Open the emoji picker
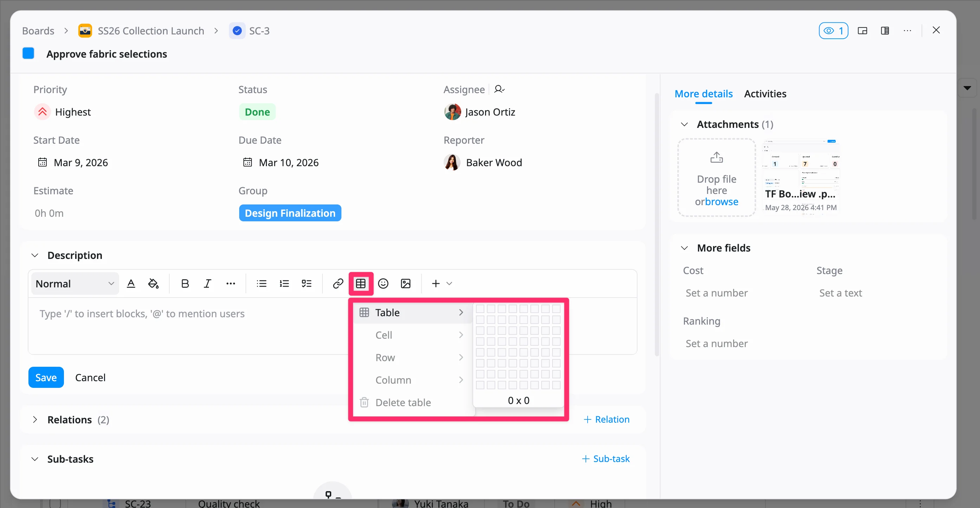Screen dimensions: 980x508 click(x=383, y=284)
